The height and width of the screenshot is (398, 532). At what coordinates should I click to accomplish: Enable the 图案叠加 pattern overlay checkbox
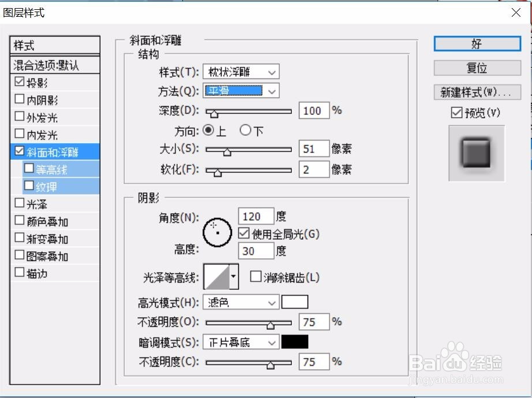[20, 255]
